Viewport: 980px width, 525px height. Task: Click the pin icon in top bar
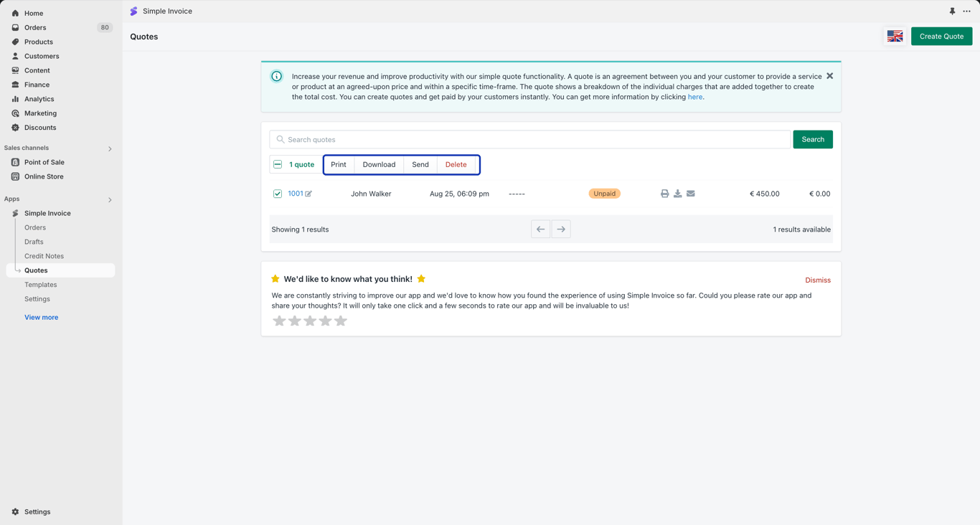[x=952, y=11]
